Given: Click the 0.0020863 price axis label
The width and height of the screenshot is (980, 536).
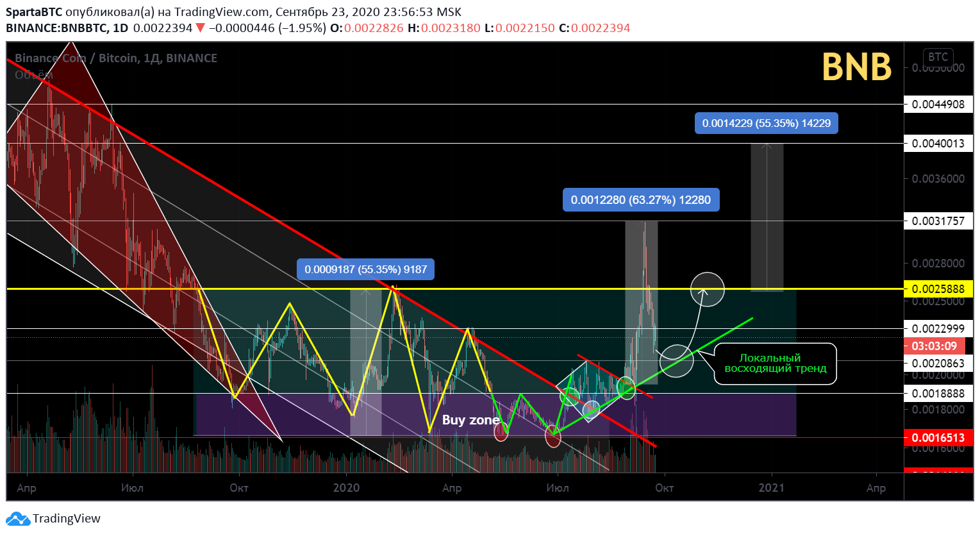Looking at the screenshot, I should pyautogui.click(x=938, y=363).
